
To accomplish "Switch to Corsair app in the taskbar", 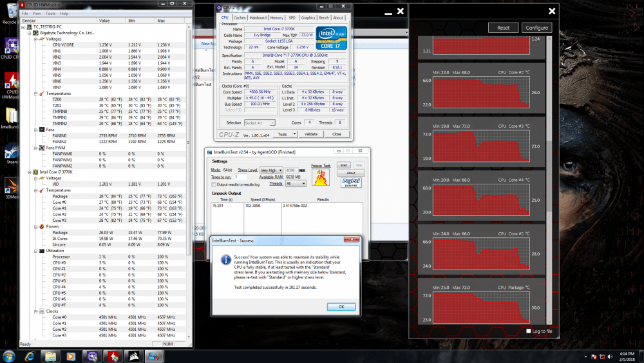I will (133, 357).
